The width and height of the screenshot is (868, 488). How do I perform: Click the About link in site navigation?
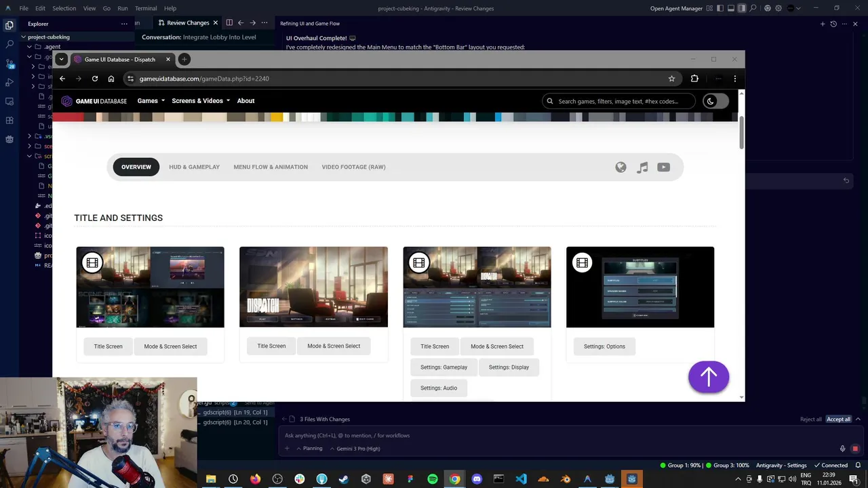point(245,101)
